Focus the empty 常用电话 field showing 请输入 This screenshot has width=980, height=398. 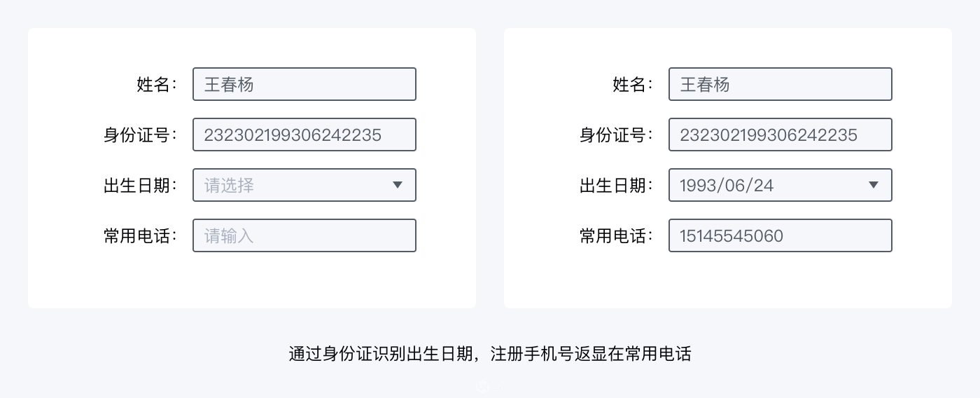point(304,235)
